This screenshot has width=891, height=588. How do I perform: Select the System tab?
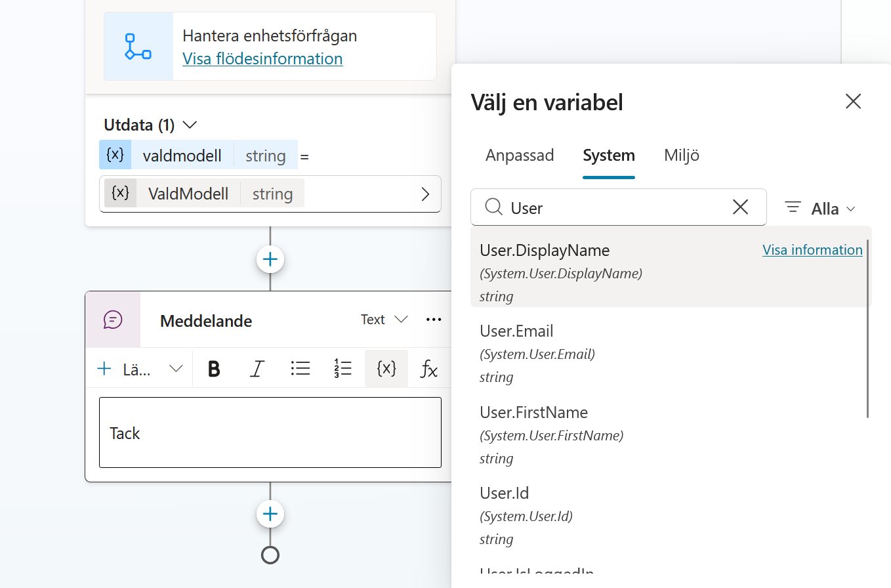pyautogui.click(x=609, y=156)
